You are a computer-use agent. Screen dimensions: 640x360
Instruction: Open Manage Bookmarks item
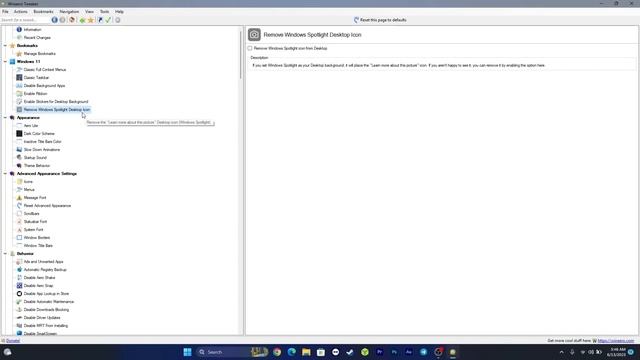40,53
